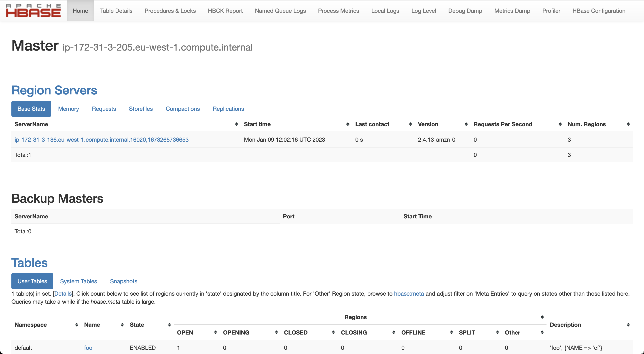Sort by SPLIT regions arrow icon
Screen dimensions: 644x354
(x=498, y=333)
